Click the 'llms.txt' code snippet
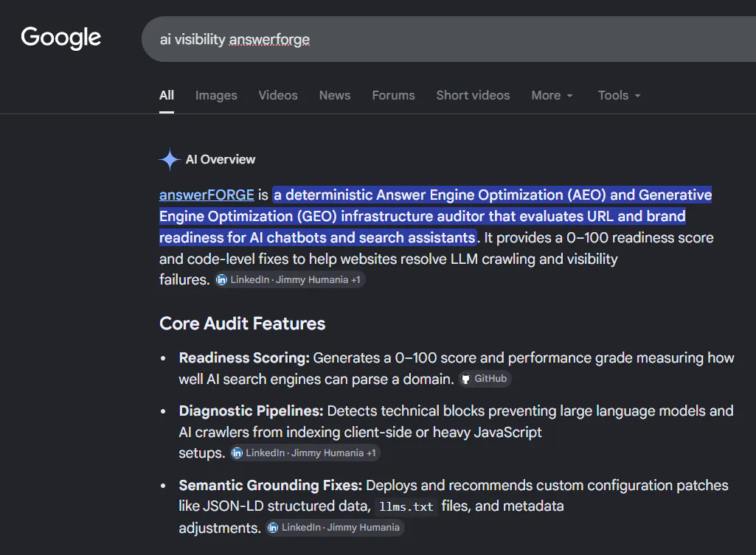The height and width of the screenshot is (555, 756). click(406, 507)
